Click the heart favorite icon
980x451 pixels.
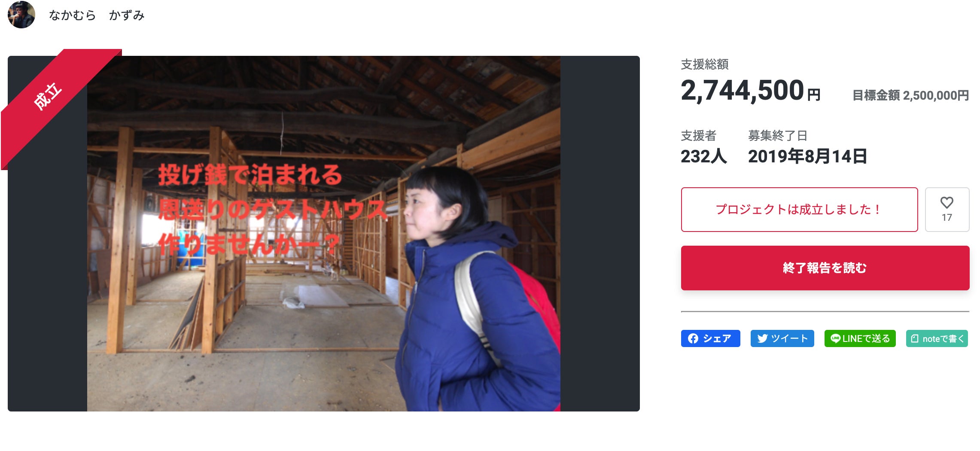click(947, 202)
